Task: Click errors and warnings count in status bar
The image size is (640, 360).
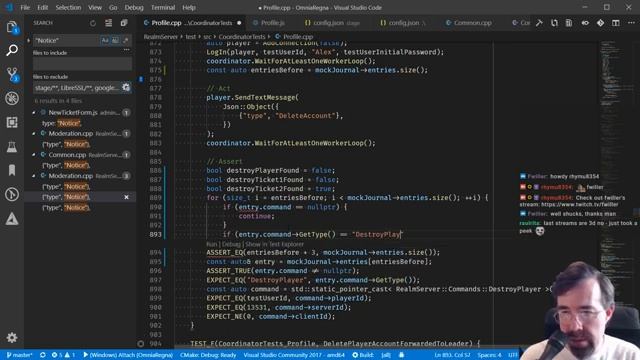Action: click(63, 355)
